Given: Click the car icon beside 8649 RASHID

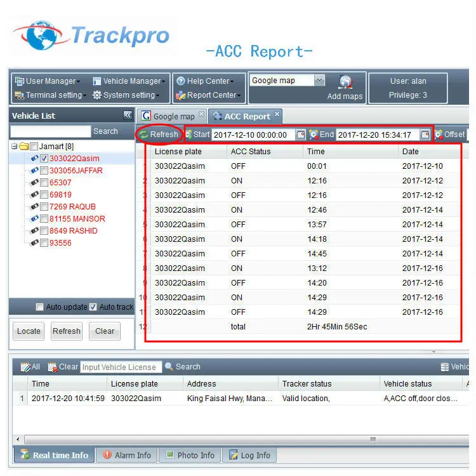Looking at the screenshot, I should click(x=34, y=230).
